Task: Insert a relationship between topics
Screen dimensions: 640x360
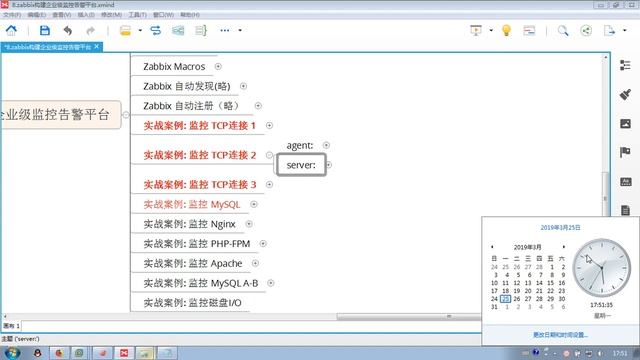Action: (x=156, y=30)
